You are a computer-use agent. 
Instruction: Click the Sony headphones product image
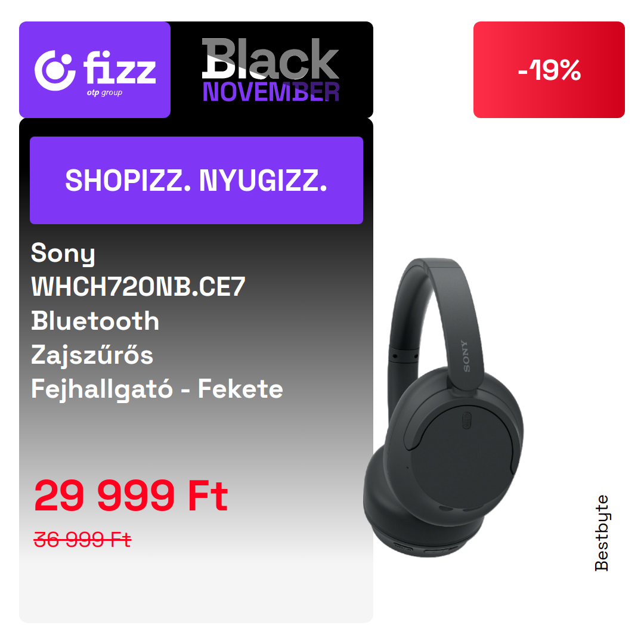(x=444, y=407)
